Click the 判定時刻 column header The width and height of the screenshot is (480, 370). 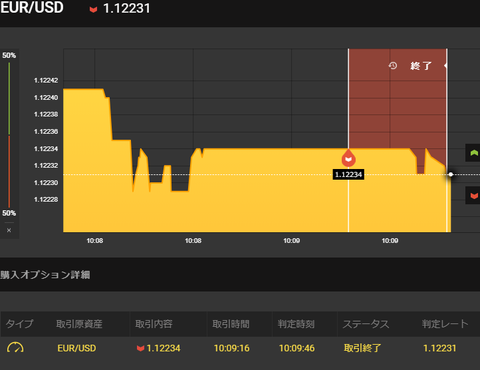coord(296,324)
